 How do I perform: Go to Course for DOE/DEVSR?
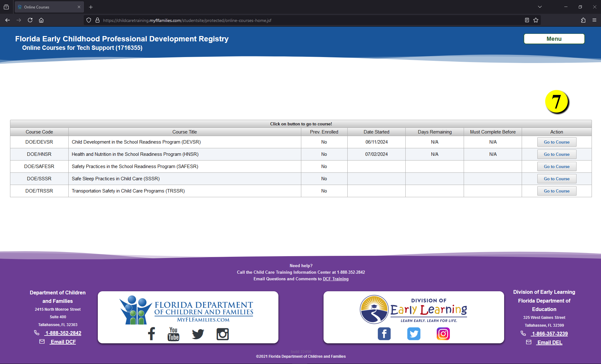[556, 142]
